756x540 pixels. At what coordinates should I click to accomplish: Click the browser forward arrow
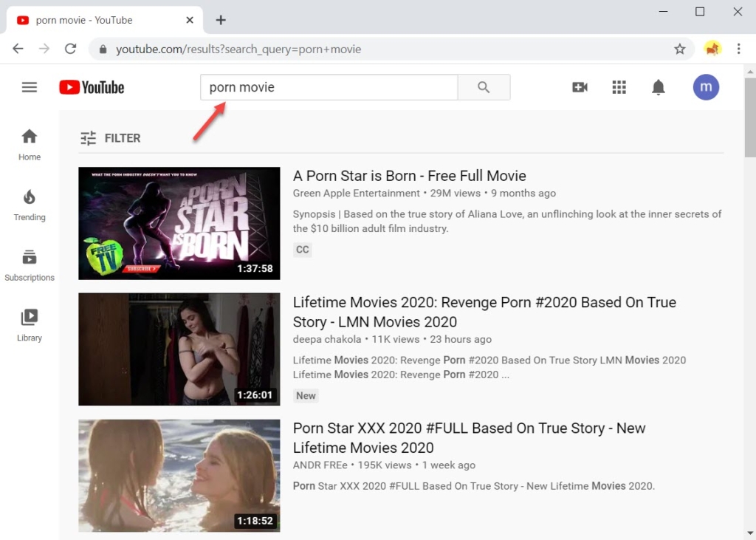[x=44, y=49]
